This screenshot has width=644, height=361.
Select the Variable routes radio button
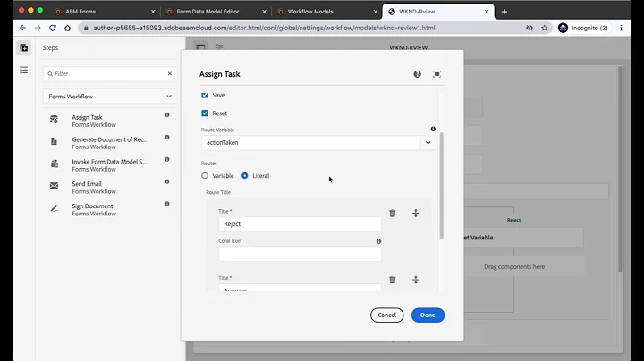tap(205, 175)
